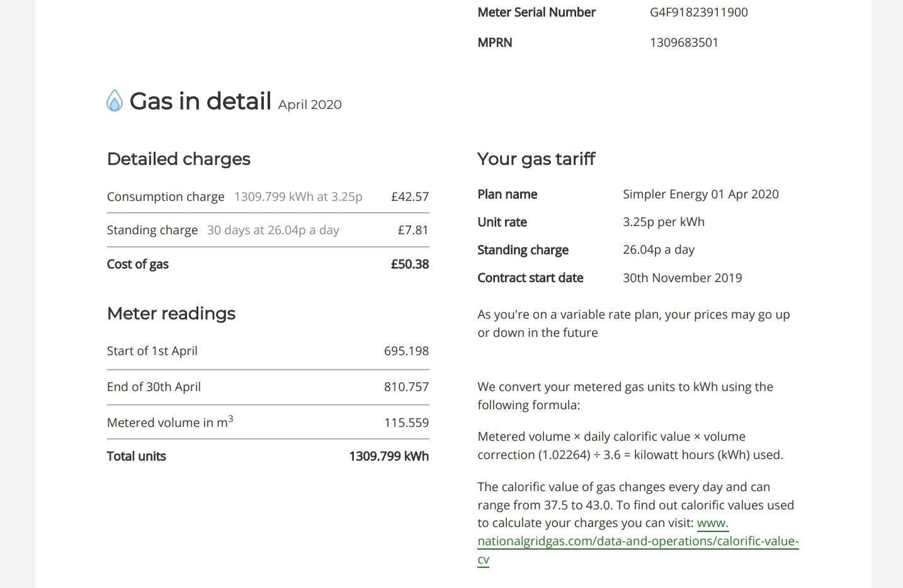Select the Consumption charge amount £42.57
903x588 pixels.
point(410,196)
